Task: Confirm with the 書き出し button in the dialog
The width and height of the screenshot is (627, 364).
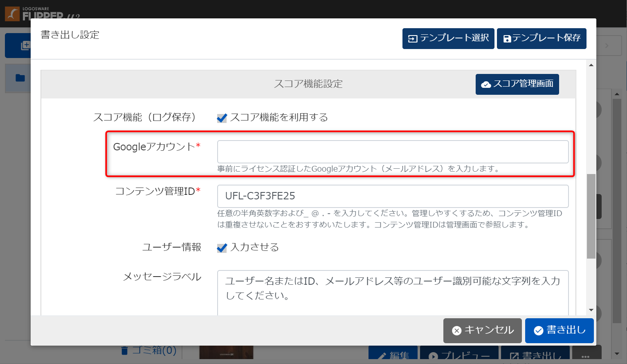Action: pos(560,331)
